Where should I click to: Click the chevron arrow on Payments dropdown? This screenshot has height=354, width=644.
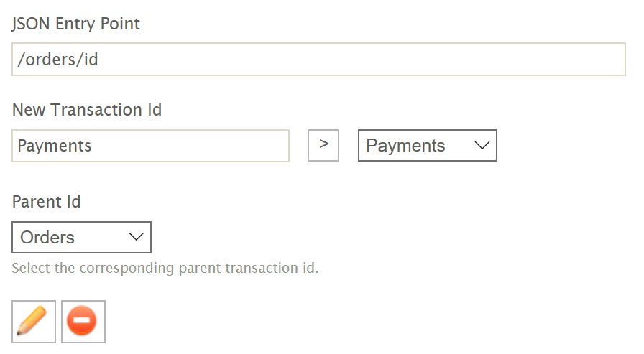(482, 146)
